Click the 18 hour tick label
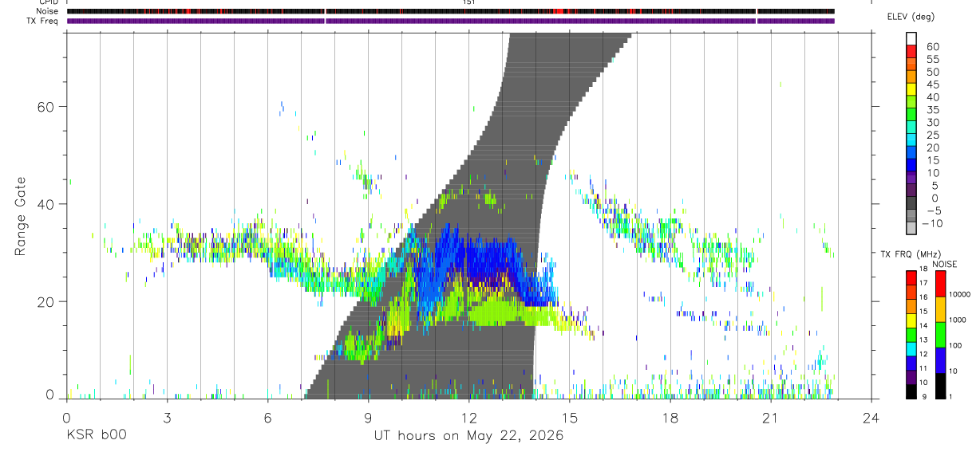Image resolution: width=980 pixels, height=452 pixels. (x=670, y=418)
